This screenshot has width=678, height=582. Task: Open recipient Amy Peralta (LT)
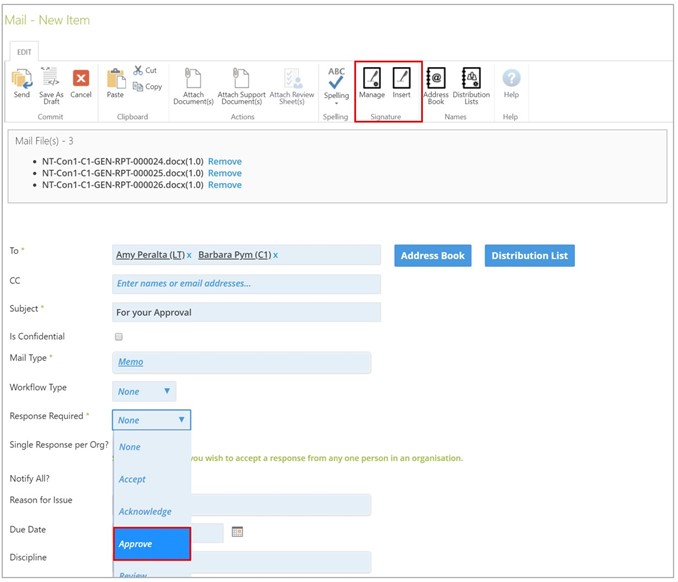[x=150, y=255]
